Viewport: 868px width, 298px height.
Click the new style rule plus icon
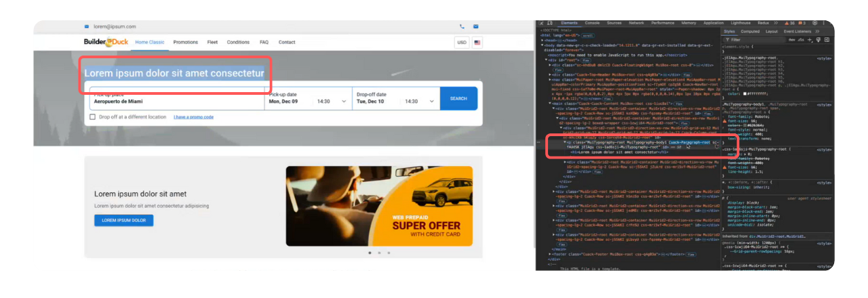pyautogui.click(x=810, y=40)
